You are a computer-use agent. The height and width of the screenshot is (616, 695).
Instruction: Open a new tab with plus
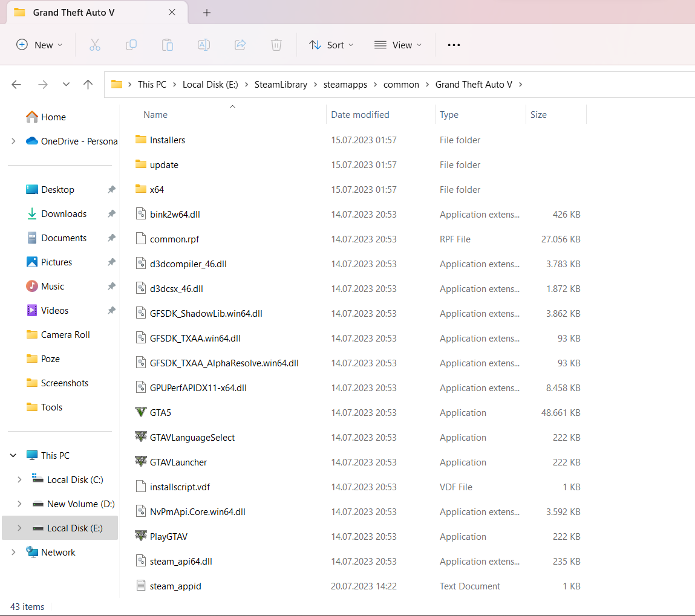click(206, 13)
